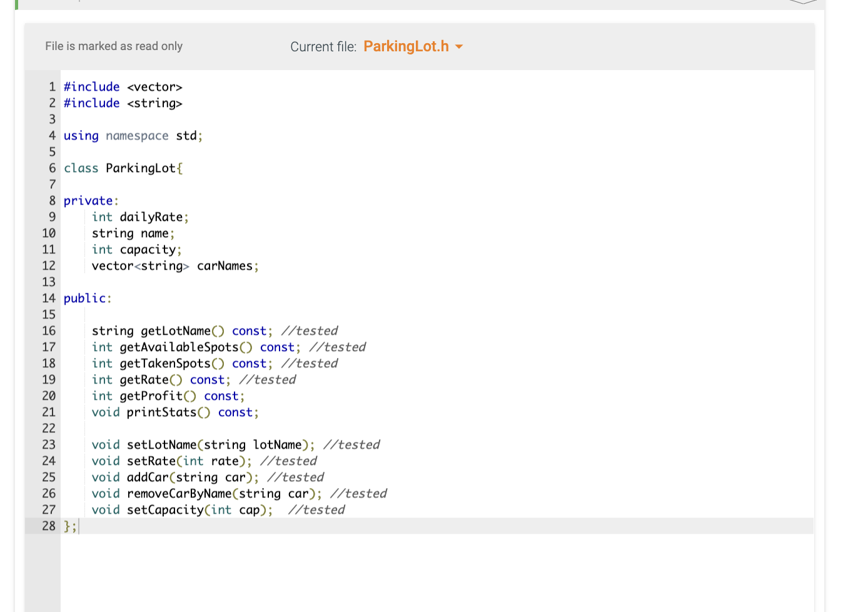
Task: Select the getProfit() const declaration
Action: [168, 395]
